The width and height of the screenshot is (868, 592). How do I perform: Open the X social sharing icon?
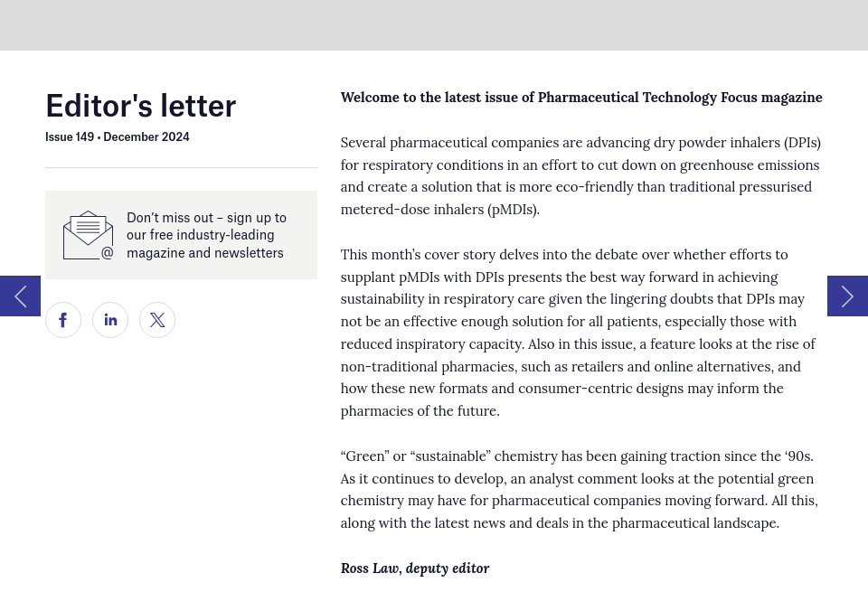click(x=157, y=320)
